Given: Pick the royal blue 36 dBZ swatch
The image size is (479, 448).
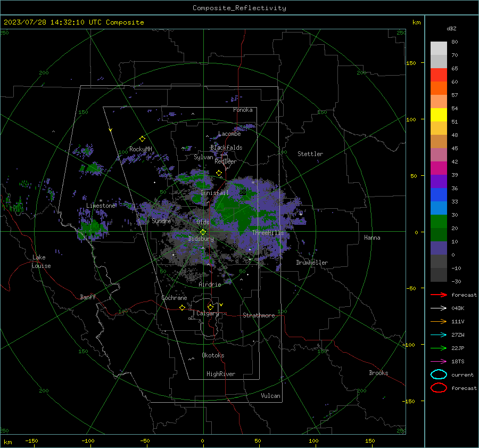Looking at the screenshot, I should click(439, 195).
